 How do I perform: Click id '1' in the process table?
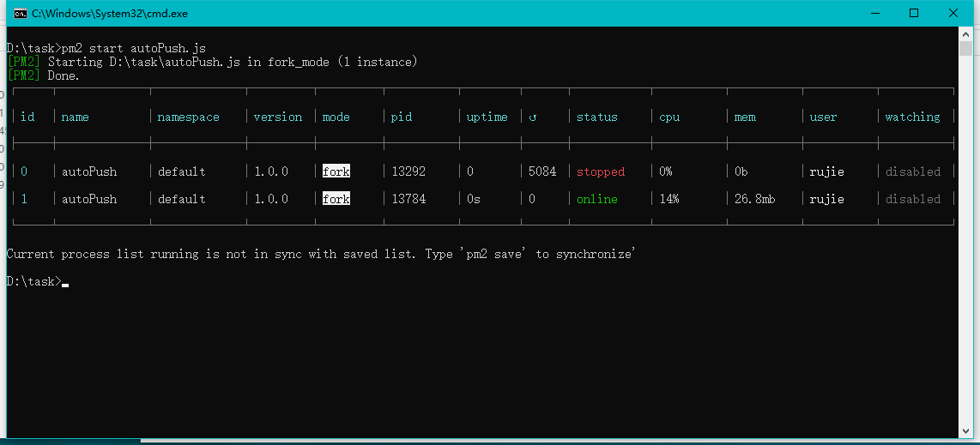[24, 199]
